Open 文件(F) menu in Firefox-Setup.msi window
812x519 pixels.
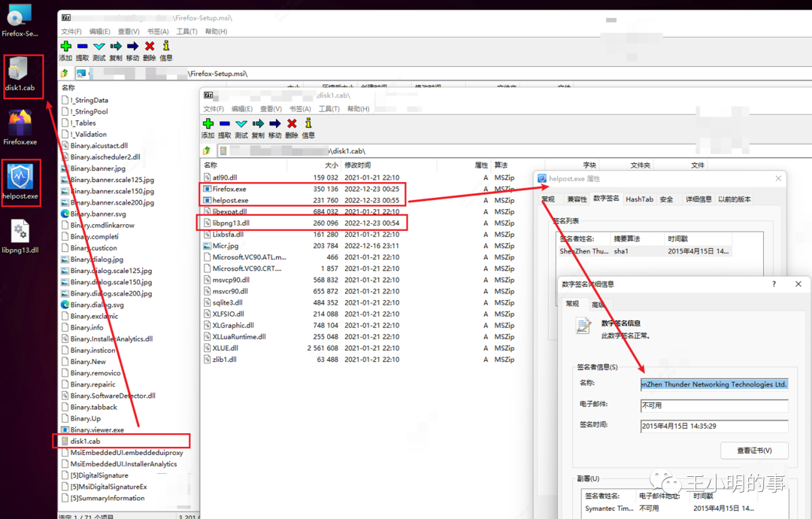pyautogui.click(x=71, y=32)
